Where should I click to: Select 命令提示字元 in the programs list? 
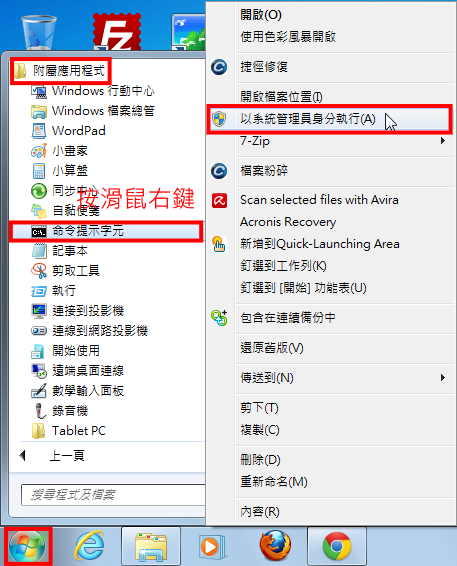coord(105,231)
